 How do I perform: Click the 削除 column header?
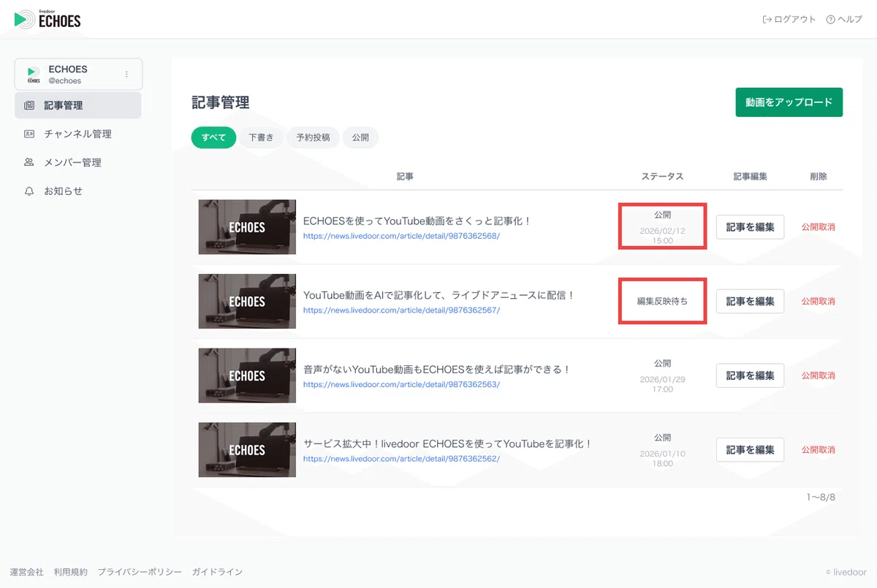(819, 177)
